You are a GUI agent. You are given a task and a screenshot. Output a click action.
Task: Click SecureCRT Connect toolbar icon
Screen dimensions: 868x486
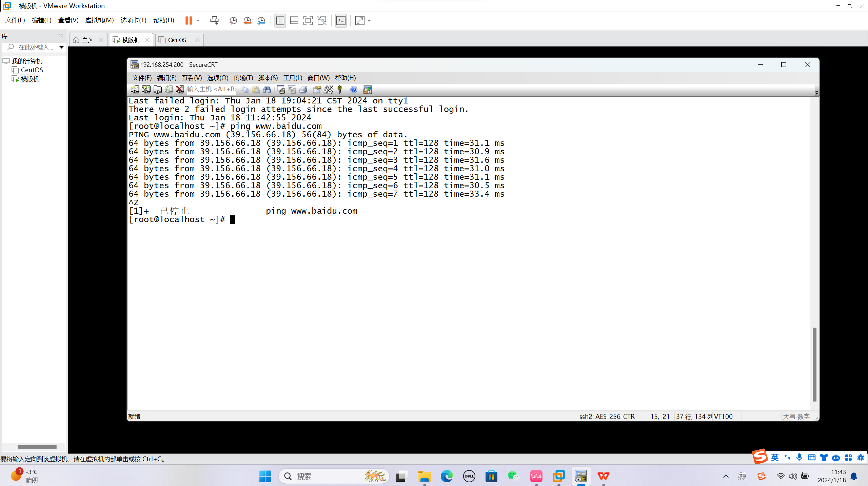pyautogui.click(x=135, y=89)
